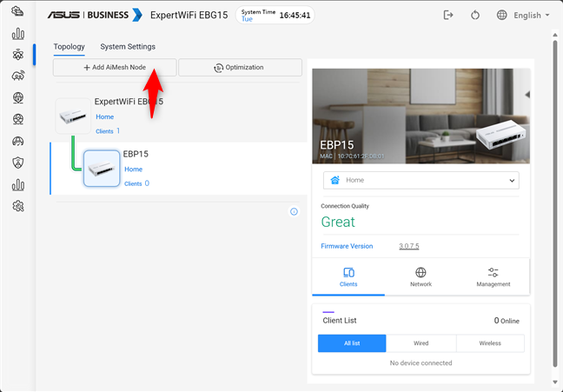Open the shield protection sidebar icon
Screen dimensions: 563x392
click(18, 163)
